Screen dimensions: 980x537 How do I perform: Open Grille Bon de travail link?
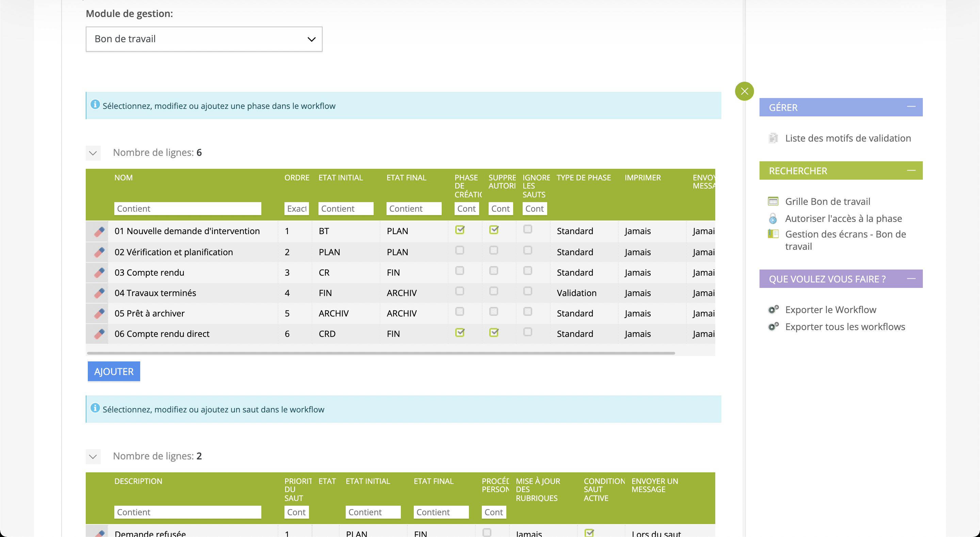pyautogui.click(x=828, y=201)
